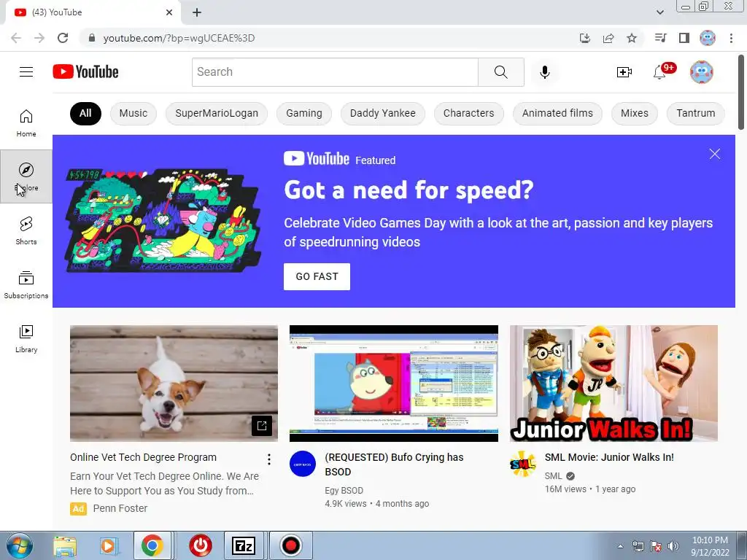Show hidden tray icons arrow
This screenshot has width=747, height=560.
620,546
